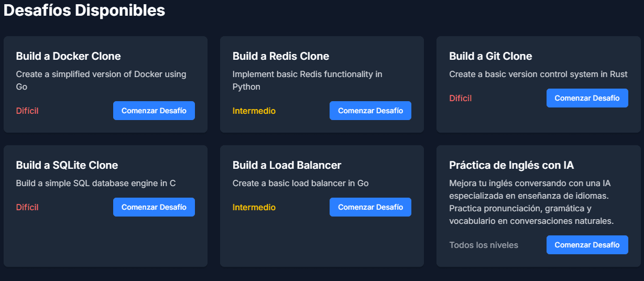644x281 pixels.
Task: Start the Build a Docker Clone challenge
Action: (154, 111)
